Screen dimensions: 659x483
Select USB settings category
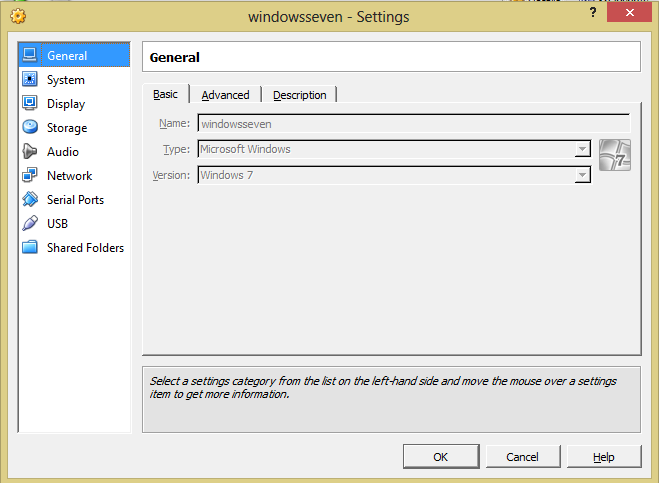tap(74, 223)
